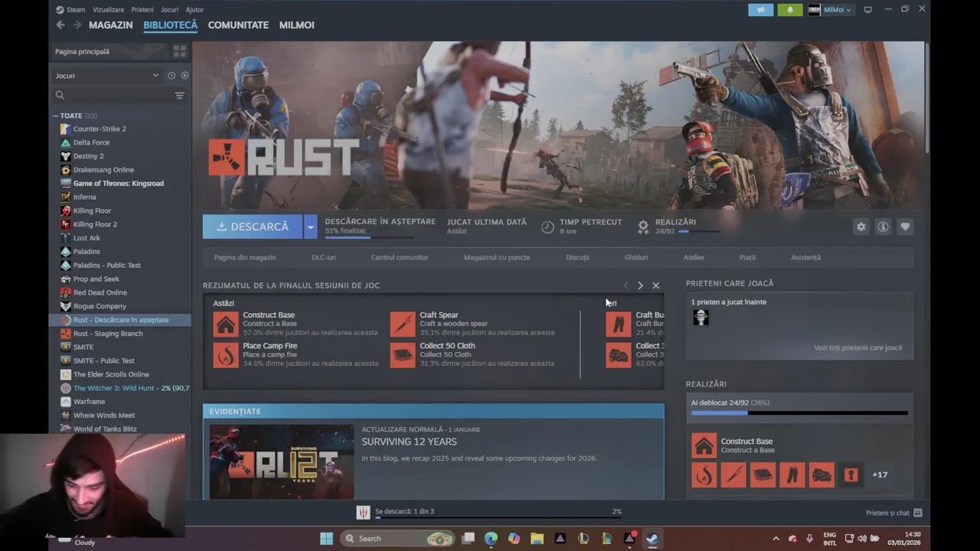Open the advanced filter options icon
Screen dimensions: 980x551
[x=179, y=95]
